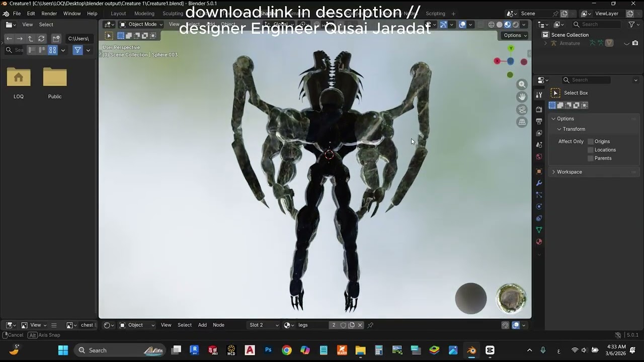Snap view to red X axis

(497, 61)
